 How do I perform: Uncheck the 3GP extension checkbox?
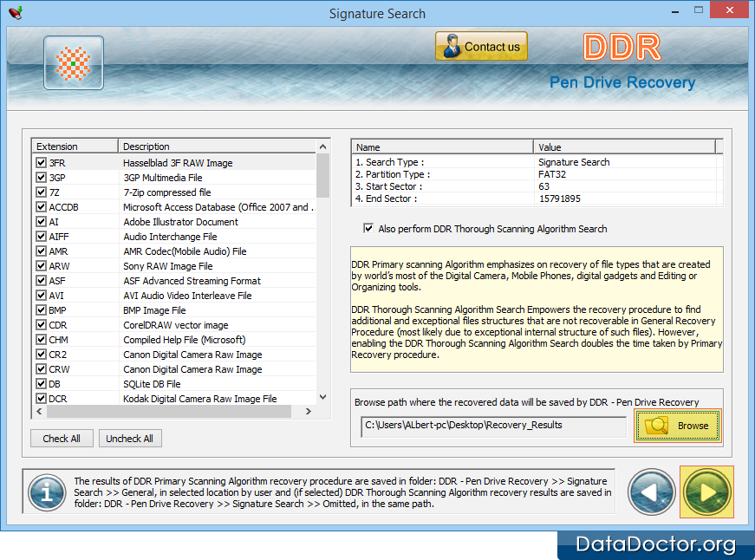click(x=41, y=178)
